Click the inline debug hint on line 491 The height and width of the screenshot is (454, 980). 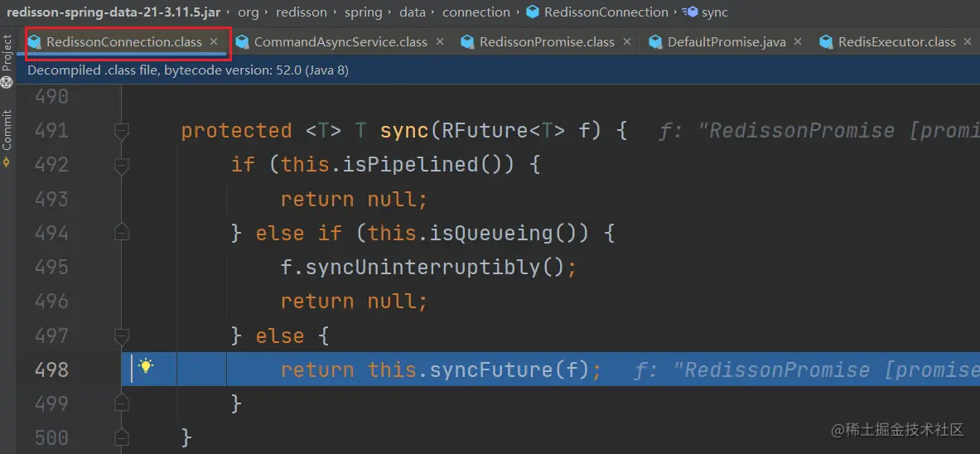[818, 131]
